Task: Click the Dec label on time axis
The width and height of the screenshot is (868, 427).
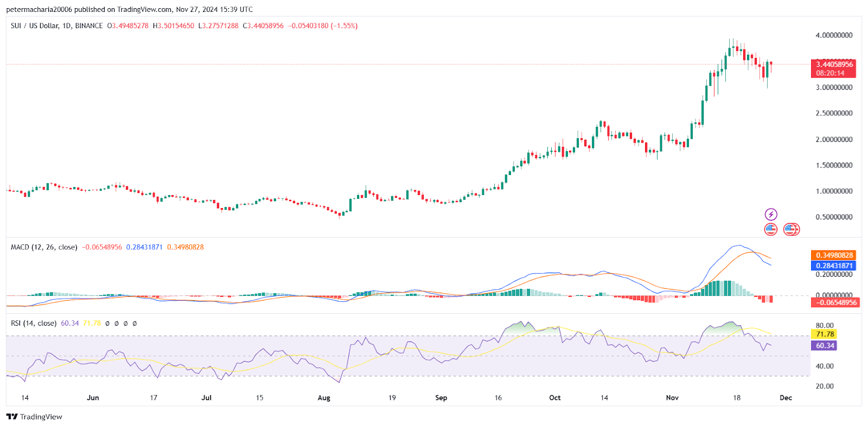Action: click(786, 398)
